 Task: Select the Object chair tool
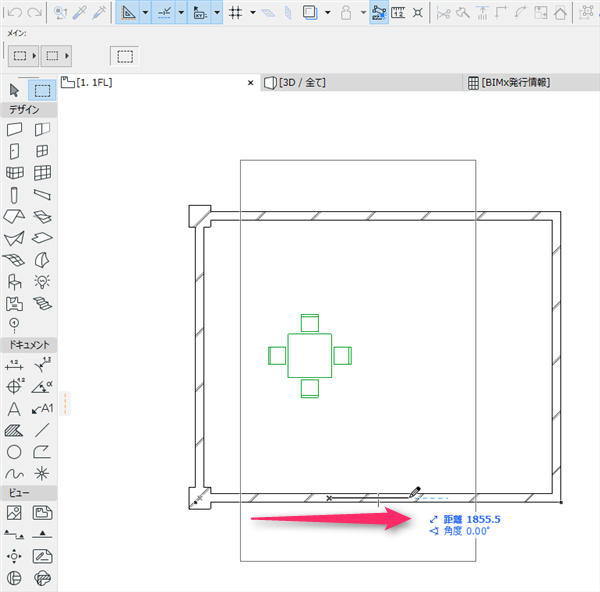(x=14, y=282)
